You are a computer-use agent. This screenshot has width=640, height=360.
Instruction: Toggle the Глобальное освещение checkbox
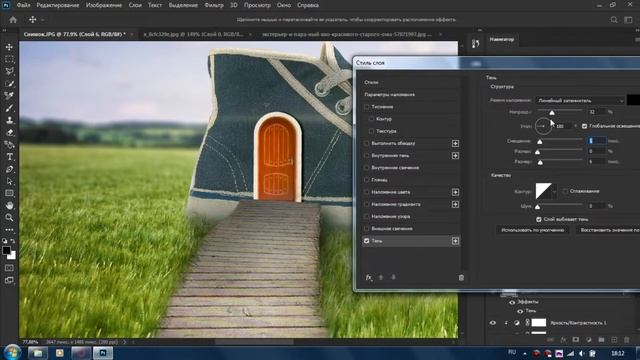click(x=584, y=126)
